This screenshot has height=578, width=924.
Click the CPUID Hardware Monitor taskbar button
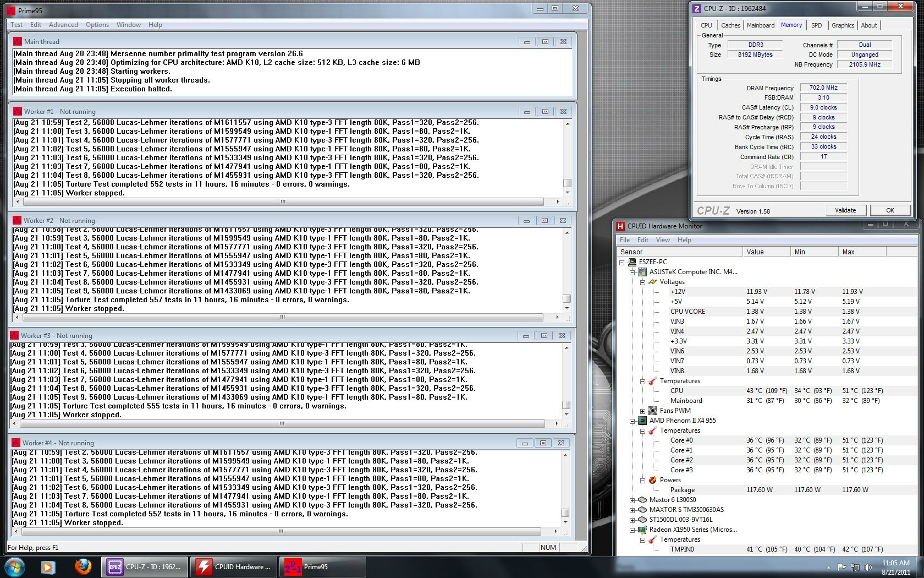(234, 567)
